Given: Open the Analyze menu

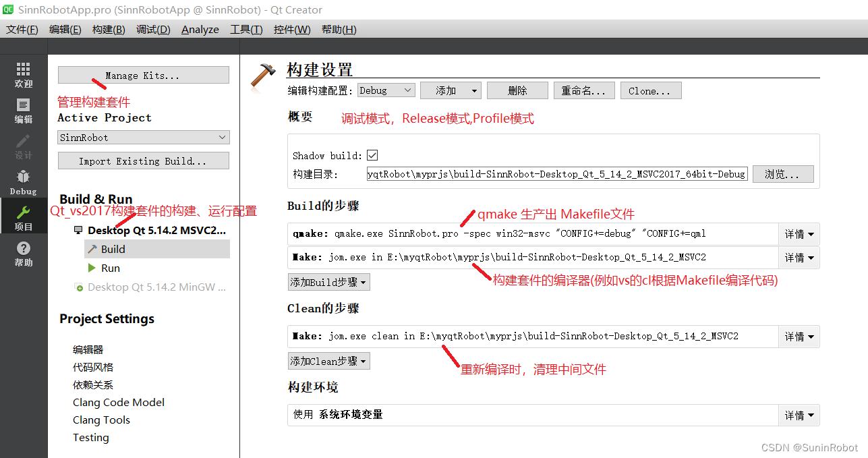Looking at the screenshot, I should coord(200,29).
